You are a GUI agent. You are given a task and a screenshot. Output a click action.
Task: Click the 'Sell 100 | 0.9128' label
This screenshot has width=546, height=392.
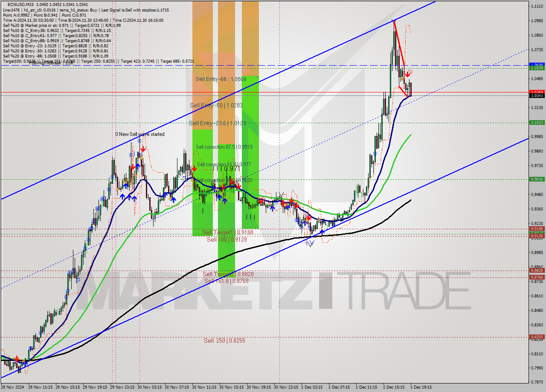[227, 239]
